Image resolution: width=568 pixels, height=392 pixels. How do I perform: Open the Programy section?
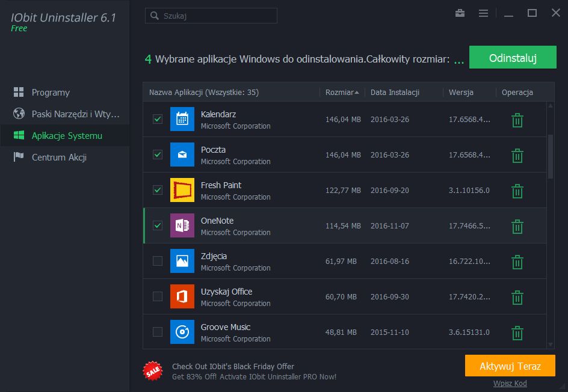[64, 93]
